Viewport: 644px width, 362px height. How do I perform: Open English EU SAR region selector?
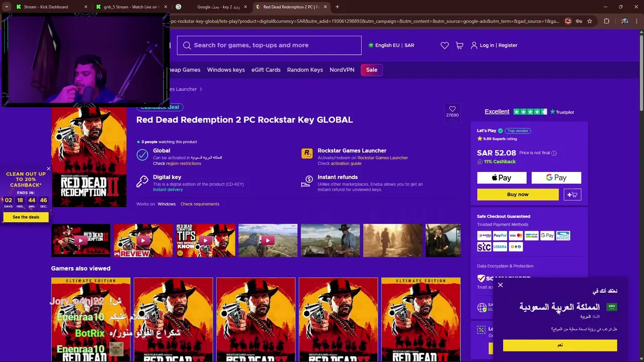click(x=391, y=45)
